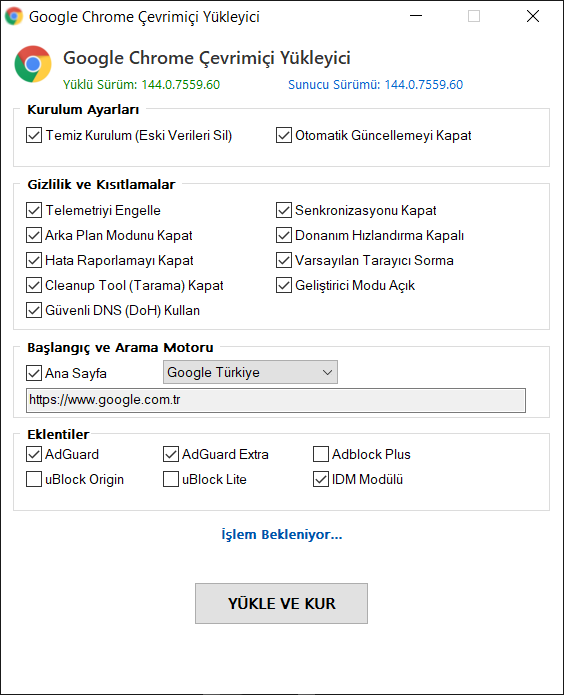564x695 pixels.
Task: Toggle Senkronizasyonu Kapat checkbox
Action: (284, 210)
